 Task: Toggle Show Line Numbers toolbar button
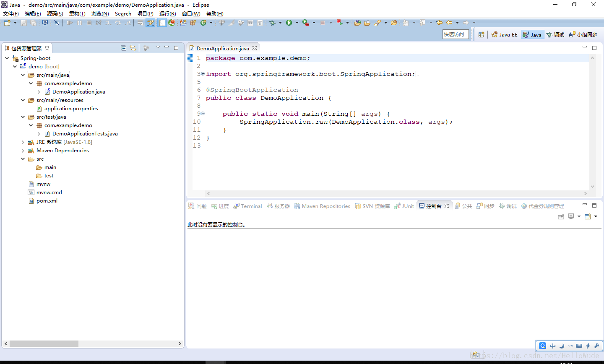click(162, 23)
